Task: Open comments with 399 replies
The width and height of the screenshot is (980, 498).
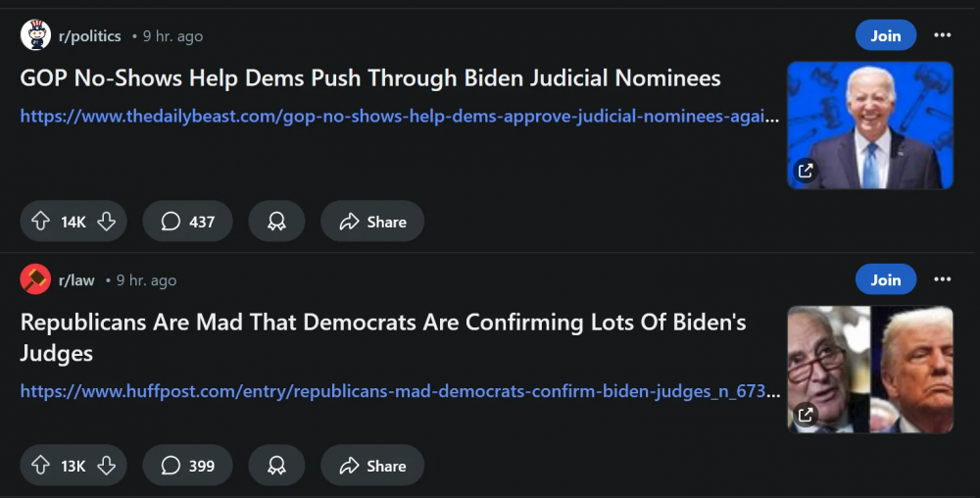Action: pyautogui.click(x=187, y=466)
